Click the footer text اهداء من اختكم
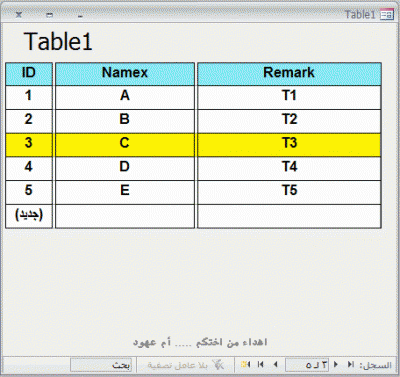The width and height of the screenshot is (400, 377). (x=232, y=342)
